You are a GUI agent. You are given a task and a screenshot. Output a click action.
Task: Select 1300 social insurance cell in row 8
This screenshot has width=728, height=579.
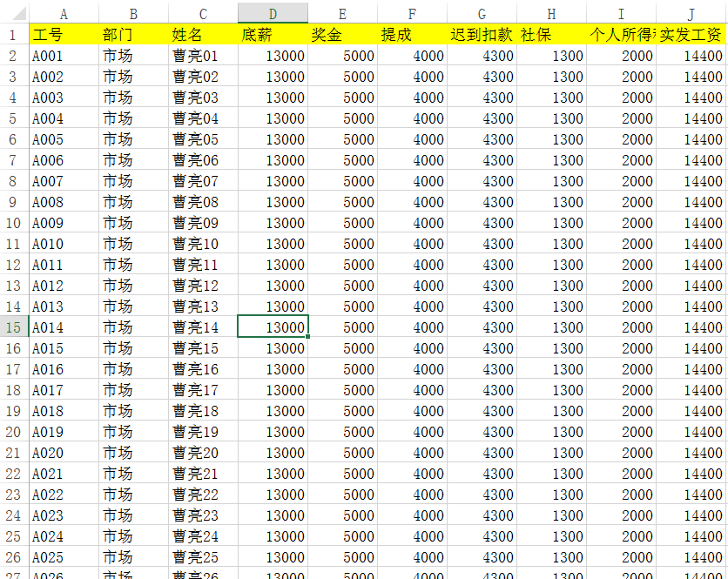551,181
